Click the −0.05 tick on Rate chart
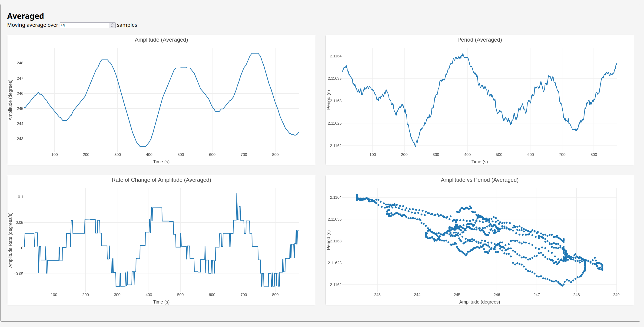The height and width of the screenshot is (327, 644). [x=19, y=274]
